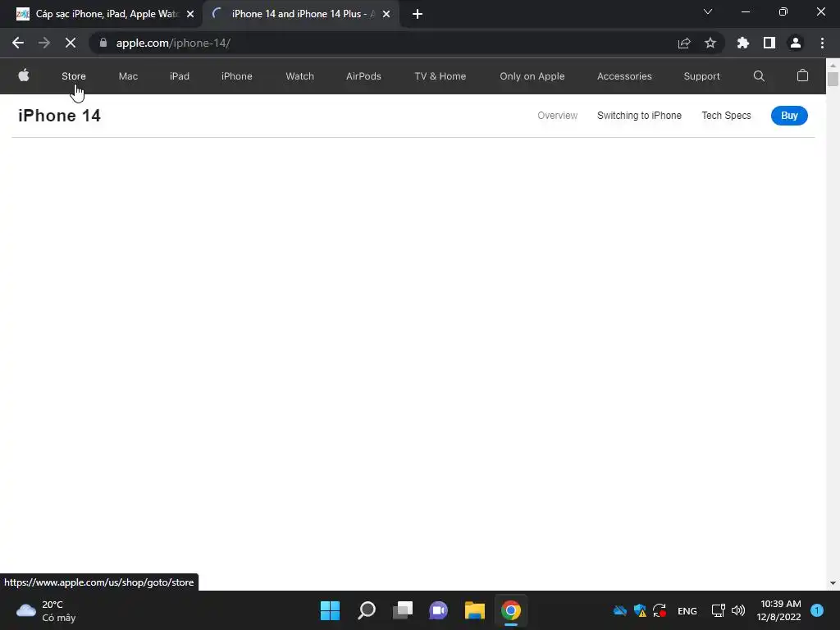Close the Cáp sạc iPhone tab

(190, 14)
